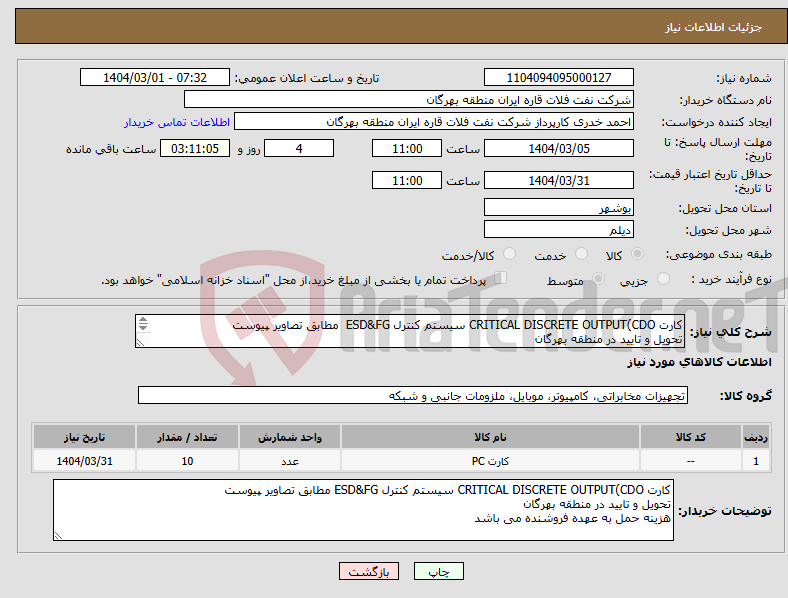Click the شماره نیاز field 1104094095000127
This screenshot has width=788, height=598.
click(558, 77)
